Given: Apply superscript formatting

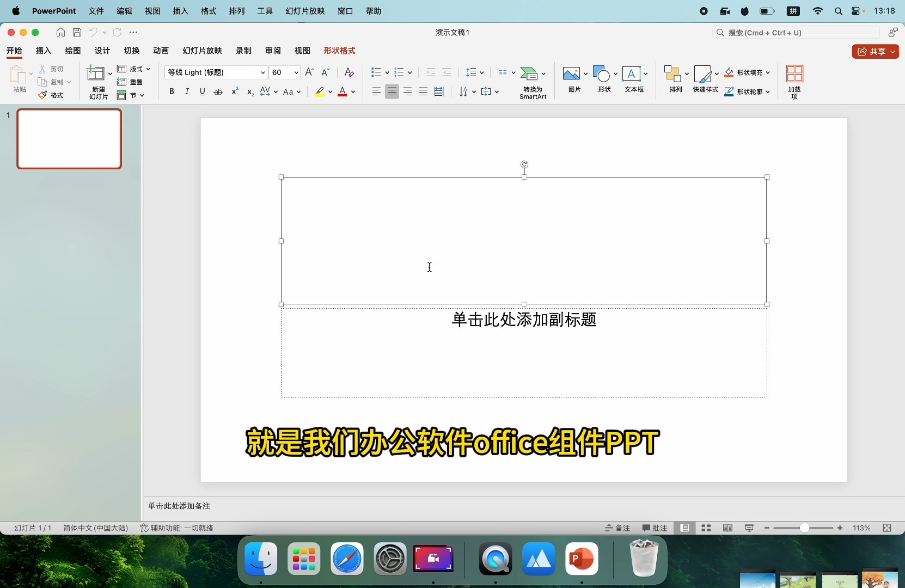Looking at the screenshot, I should click(235, 91).
